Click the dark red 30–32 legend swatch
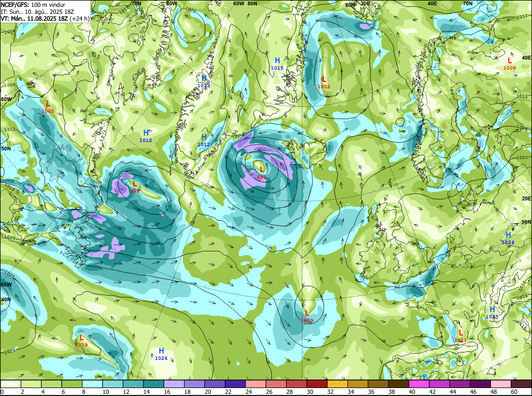This screenshot has height=396, width=532. point(317,384)
